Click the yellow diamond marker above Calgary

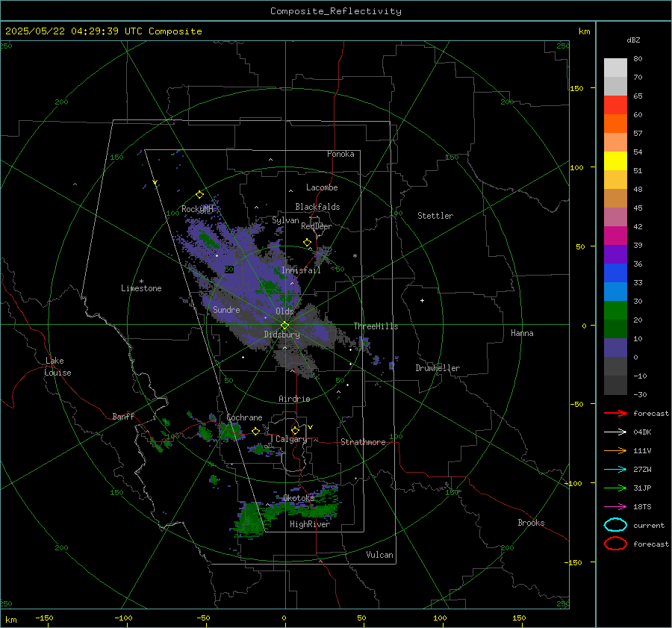point(295,430)
